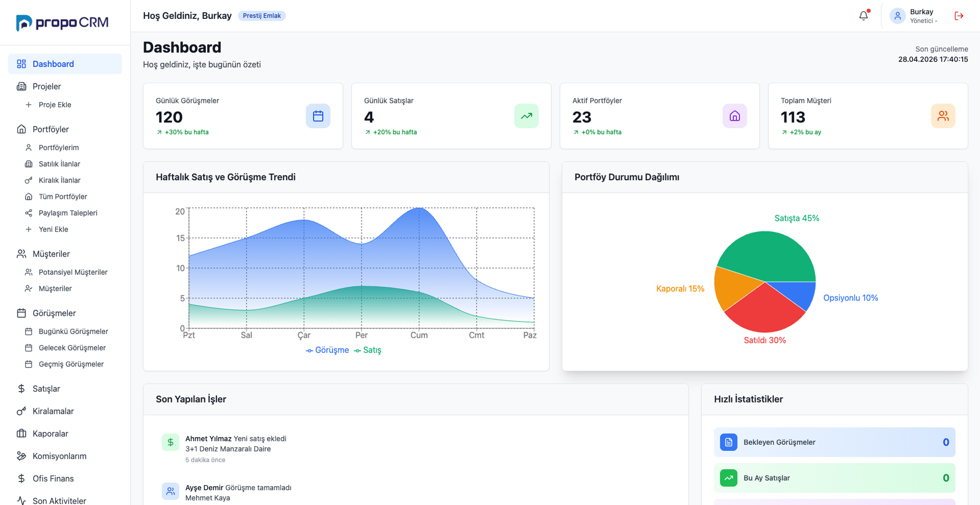Click users icon in Toplam Müşteri card

click(x=943, y=116)
